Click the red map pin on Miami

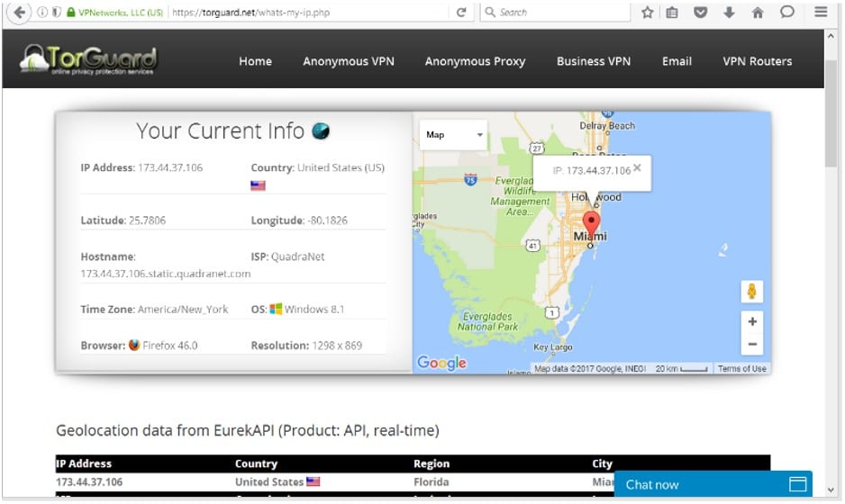click(591, 223)
